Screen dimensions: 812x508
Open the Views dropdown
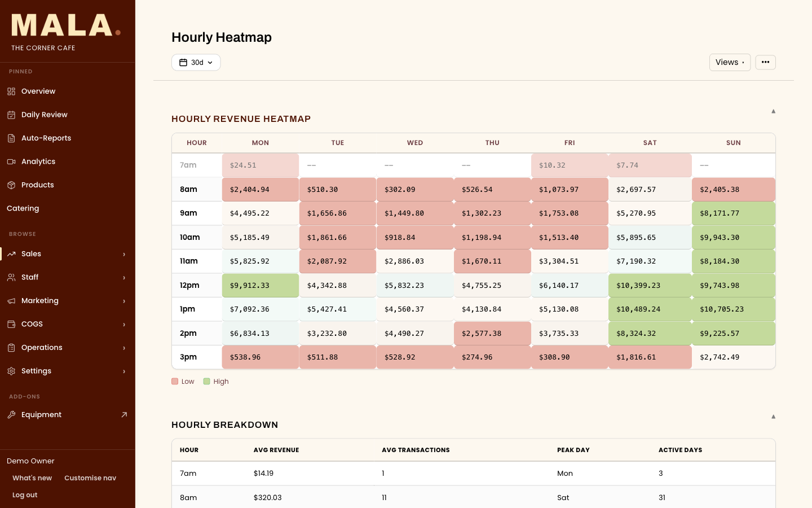tap(730, 62)
